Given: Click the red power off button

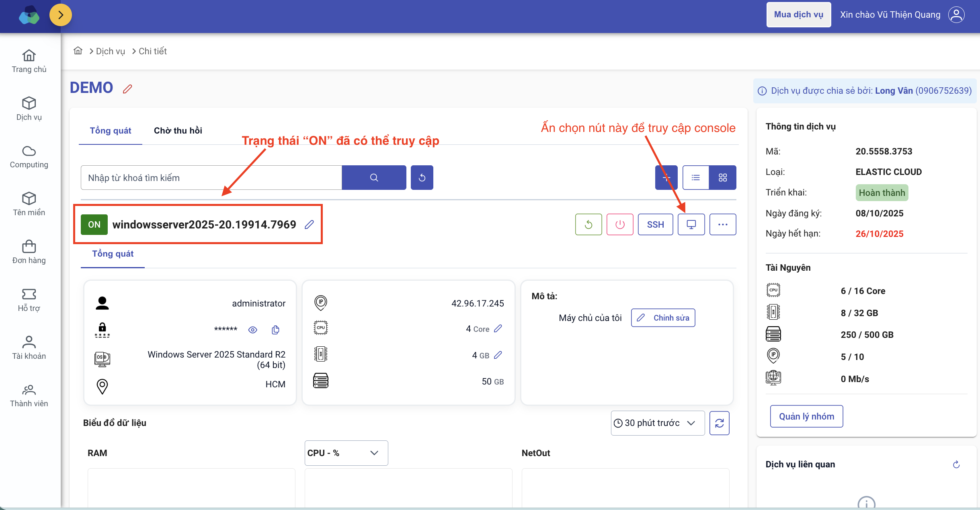Looking at the screenshot, I should (x=619, y=224).
